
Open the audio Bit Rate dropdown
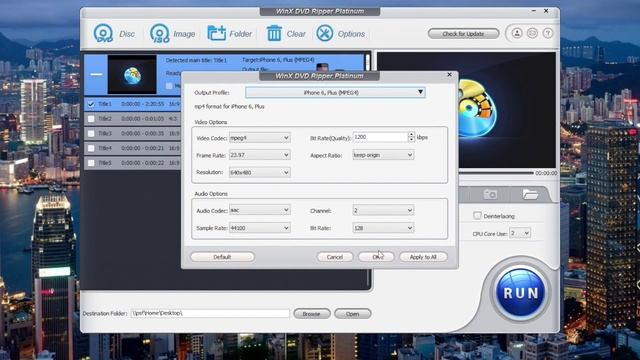383,228
